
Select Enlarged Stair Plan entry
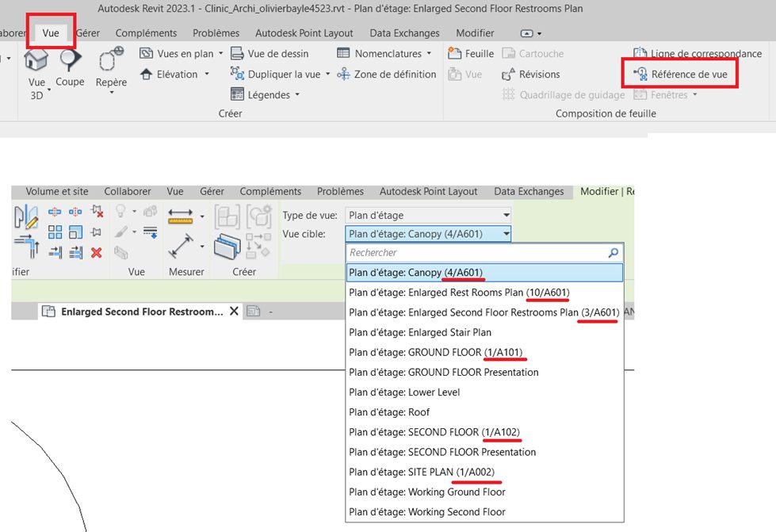coord(484,332)
